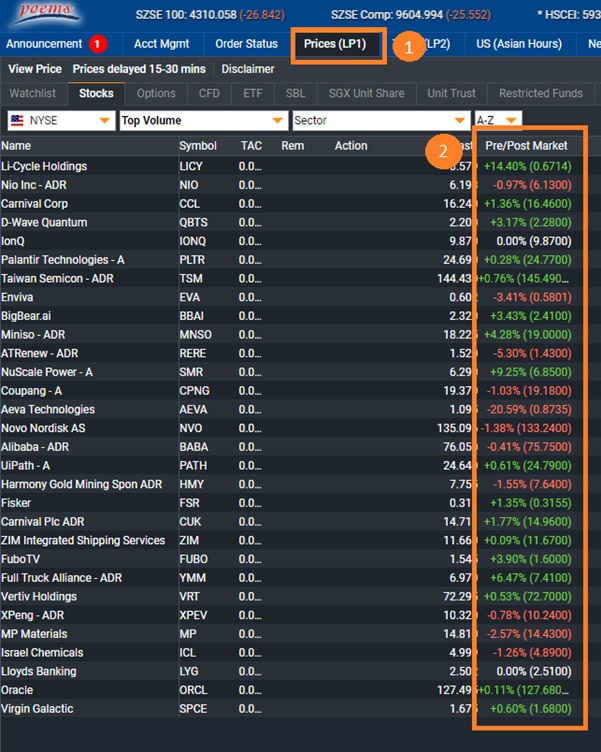
Task: Click the Pre/Post Market column header
Action: pyautogui.click(x=526, y=146)
